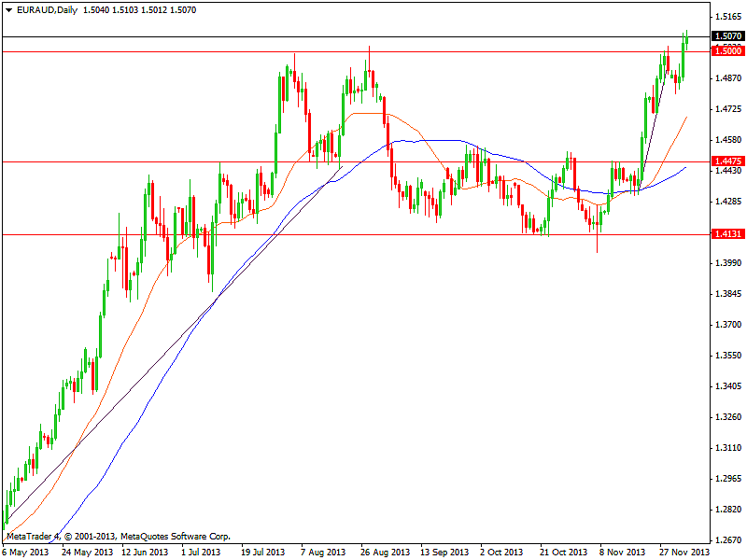Viewport: 747px width, 560px height.
Task: Click the current price label 1.5070
Action: (x=727, y=36)
